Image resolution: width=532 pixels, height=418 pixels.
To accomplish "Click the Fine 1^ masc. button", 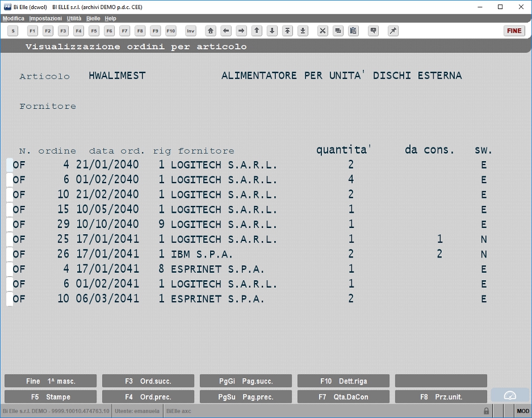I will (51, 381).
